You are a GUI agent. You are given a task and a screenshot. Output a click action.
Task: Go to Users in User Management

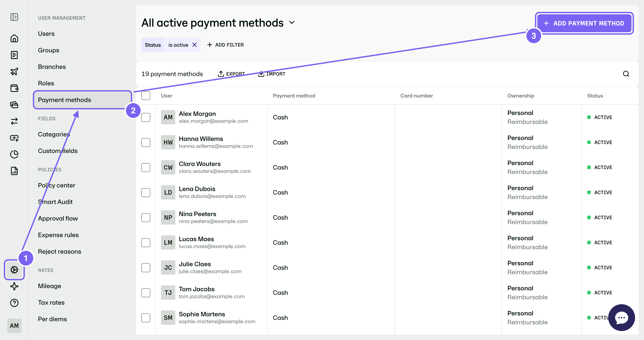(x=46, y=34)
